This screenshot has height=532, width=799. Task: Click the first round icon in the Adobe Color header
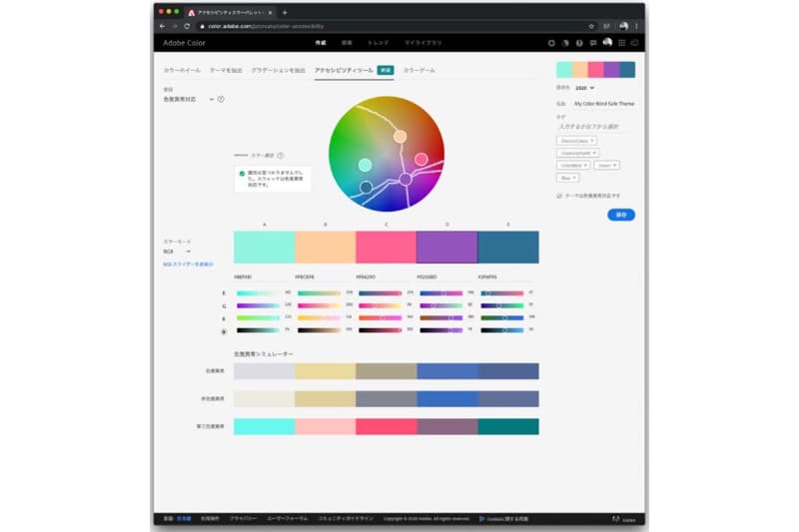tap(551, 43)
